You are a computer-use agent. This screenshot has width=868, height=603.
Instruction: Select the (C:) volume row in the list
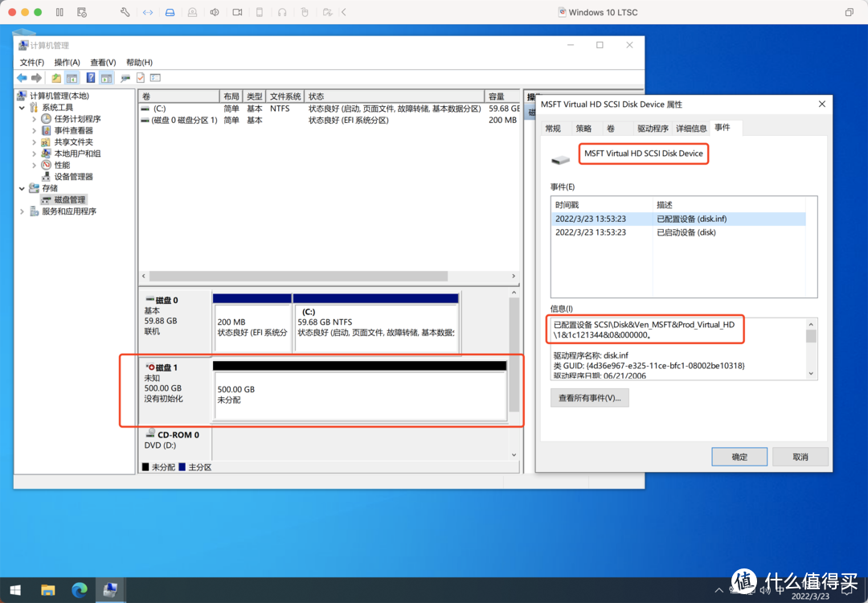tap(330, 109)
